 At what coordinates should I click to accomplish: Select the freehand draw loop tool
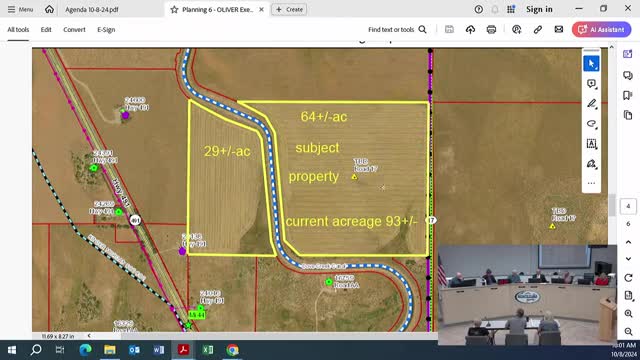(x=591, y=124)
